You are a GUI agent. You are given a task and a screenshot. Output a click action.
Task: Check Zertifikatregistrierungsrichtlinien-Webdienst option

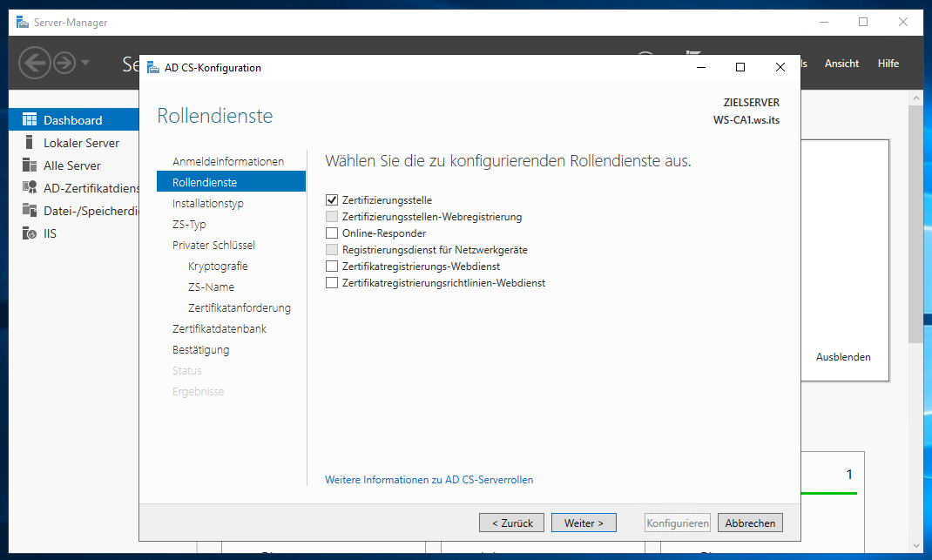[x=332, y=283]
